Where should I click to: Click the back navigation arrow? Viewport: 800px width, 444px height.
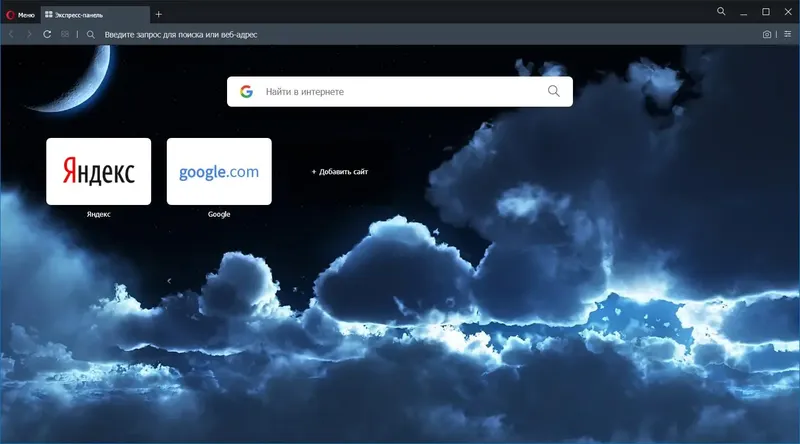[11, 34]
